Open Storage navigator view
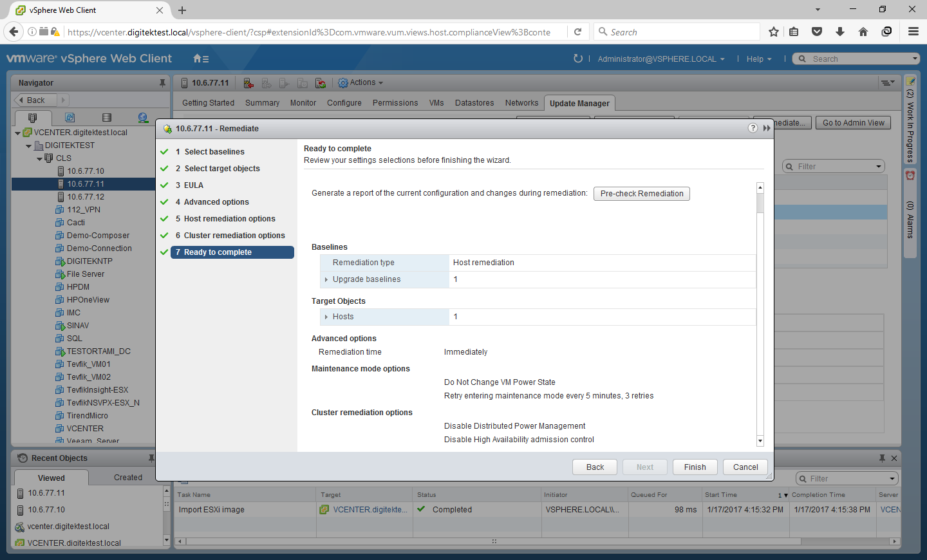 (107, 118)
